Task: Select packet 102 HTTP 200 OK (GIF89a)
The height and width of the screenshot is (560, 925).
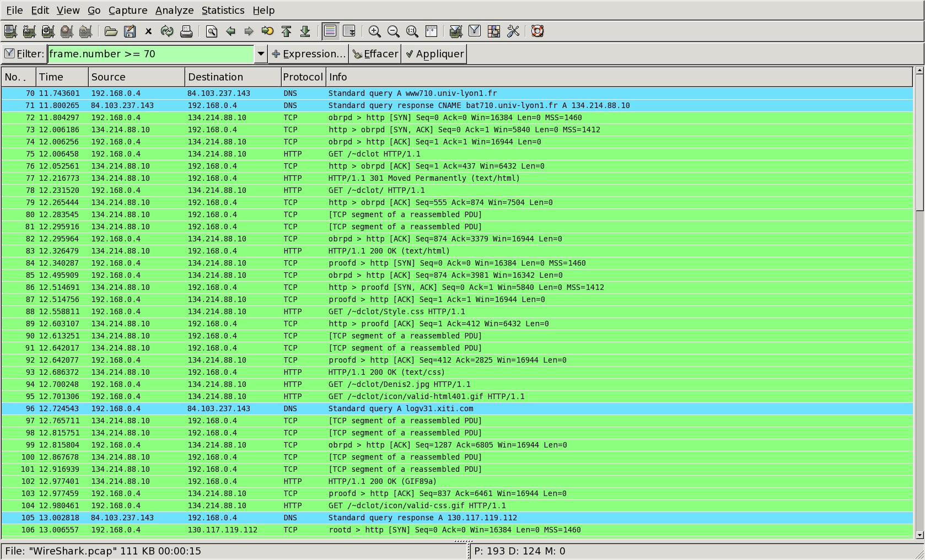Action: tap(457, 481)
